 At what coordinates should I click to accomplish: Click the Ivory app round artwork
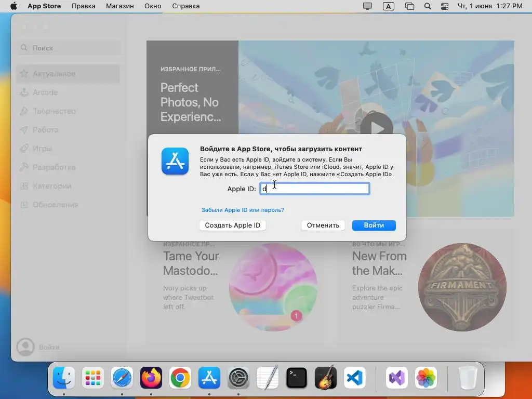pos(273,287)
